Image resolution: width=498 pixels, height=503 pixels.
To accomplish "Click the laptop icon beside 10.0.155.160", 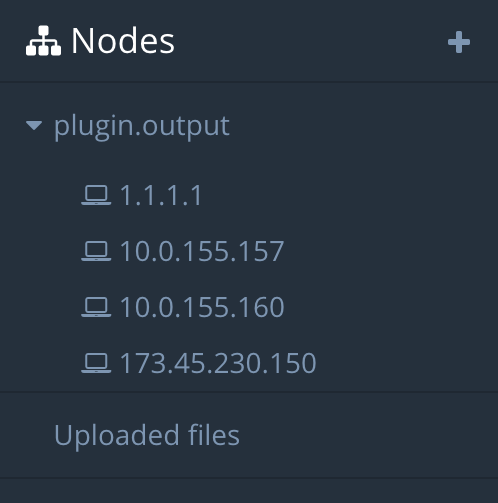I will (x=96, y=307).
